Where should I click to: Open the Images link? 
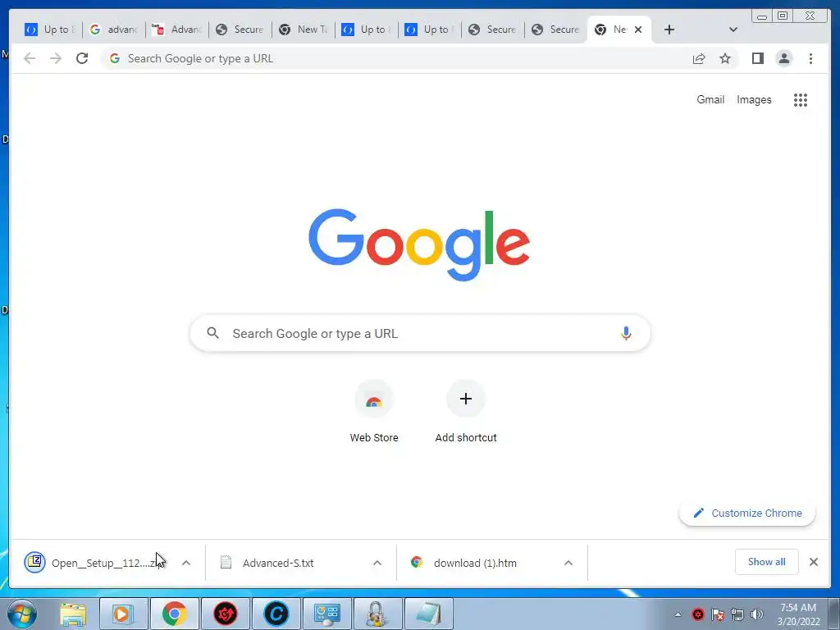(x=754, y=99)
